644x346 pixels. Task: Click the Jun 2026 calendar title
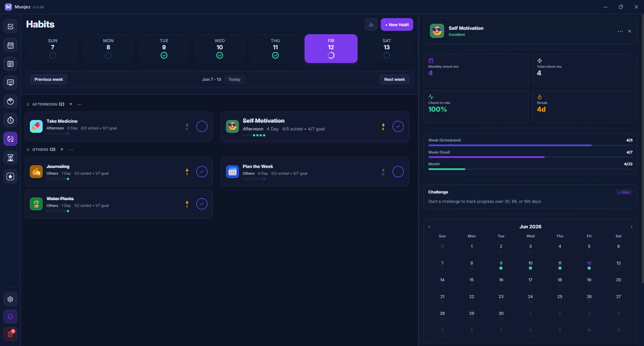point(530,227)
